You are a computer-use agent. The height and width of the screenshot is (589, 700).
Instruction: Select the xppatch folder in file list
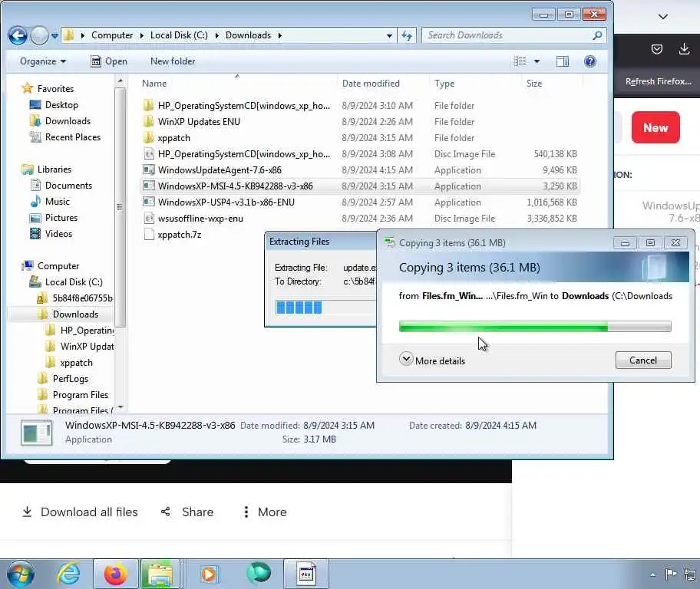173,138
